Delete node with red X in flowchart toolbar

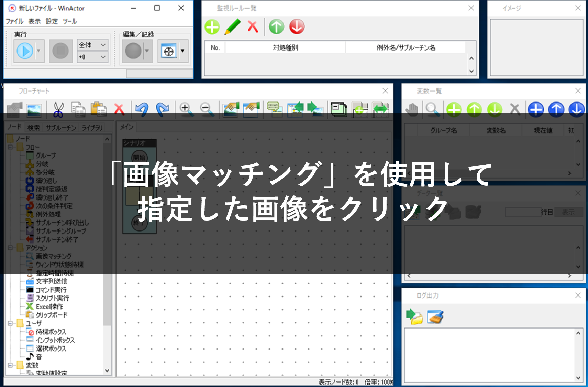[119, 109]
